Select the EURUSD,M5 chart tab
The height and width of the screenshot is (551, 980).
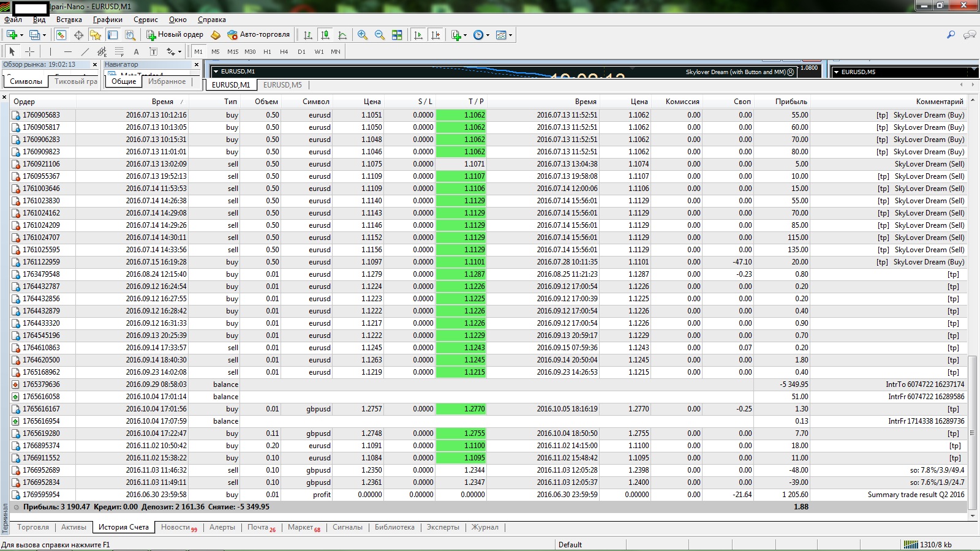[x=282, y=85]
